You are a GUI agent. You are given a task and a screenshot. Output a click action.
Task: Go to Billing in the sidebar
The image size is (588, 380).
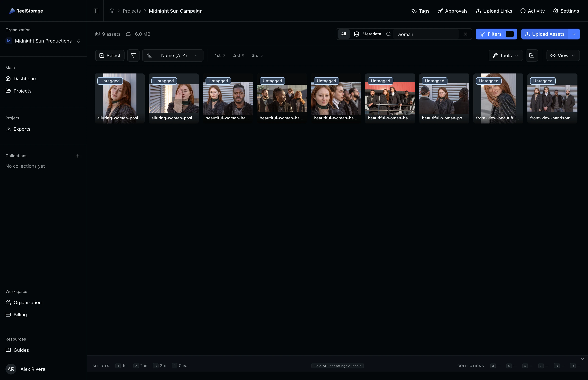pyautogui.click(x=20, y=315)
